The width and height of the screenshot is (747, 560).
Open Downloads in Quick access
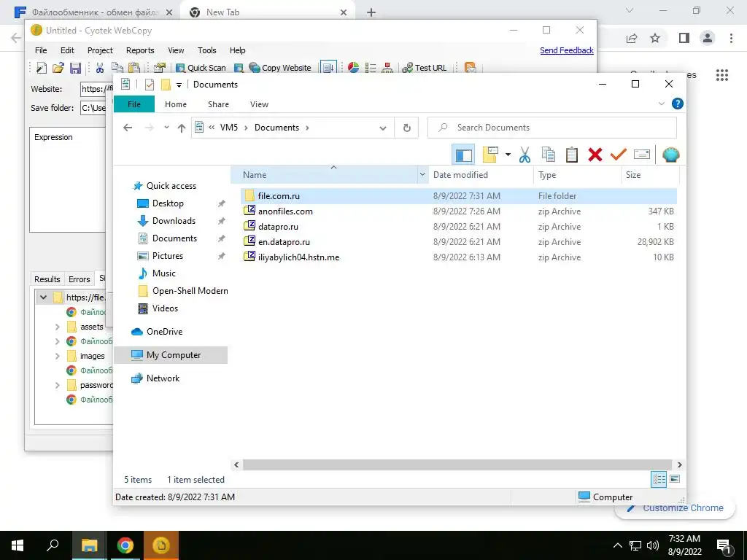tap(174, 220)
